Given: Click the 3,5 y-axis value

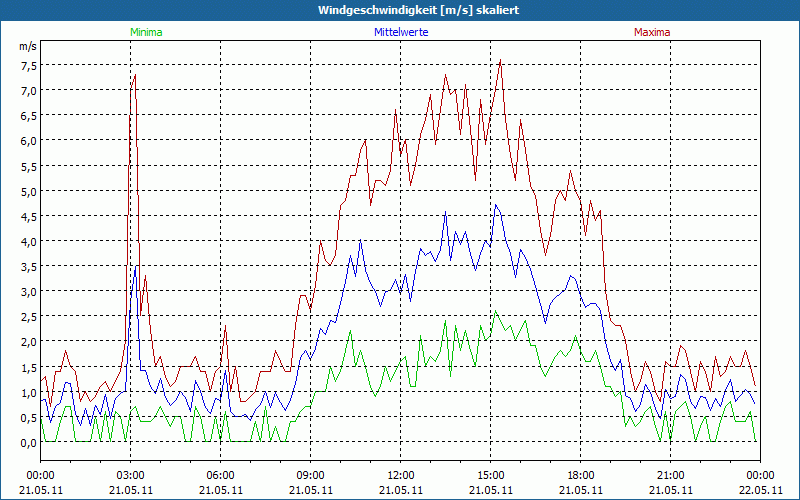Looking at the screenshot, I should pyautogui.click(x=29, y=267).
